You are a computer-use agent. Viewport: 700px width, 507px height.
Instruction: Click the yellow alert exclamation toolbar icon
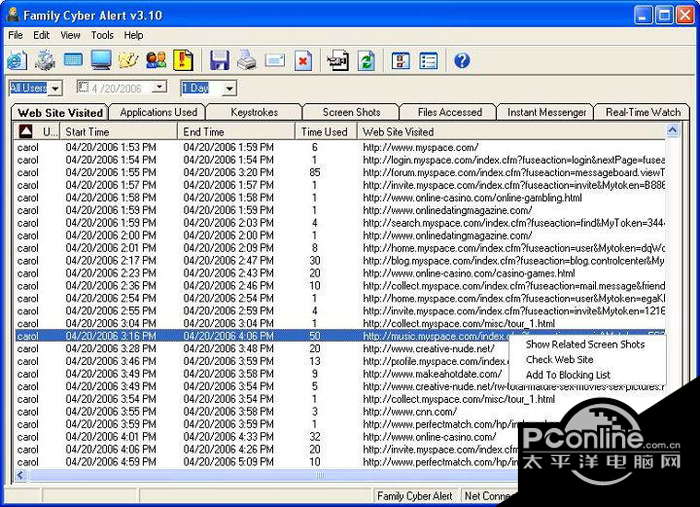183,60
